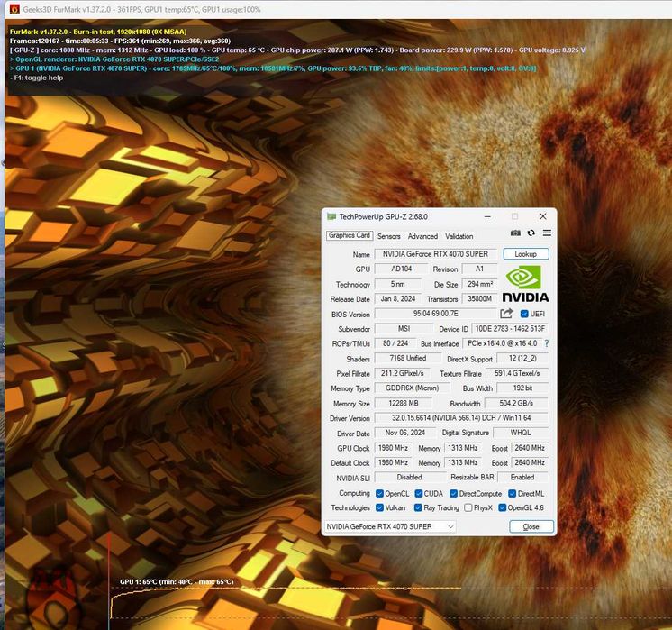Image resolution: width=672 pixels, height=630 pixels.
Task: Toggle the Ray Tracing checkbox
Action: (x=418, y=507)
